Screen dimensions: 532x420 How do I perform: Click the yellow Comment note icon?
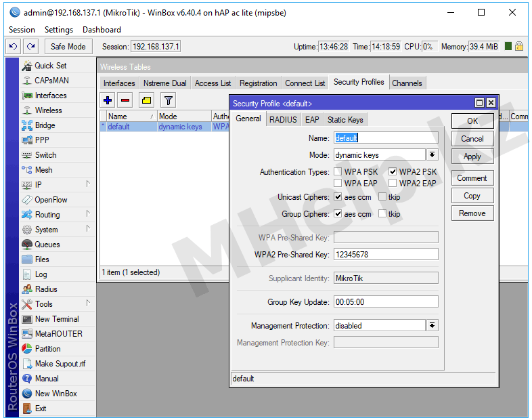tap(147, 100)
